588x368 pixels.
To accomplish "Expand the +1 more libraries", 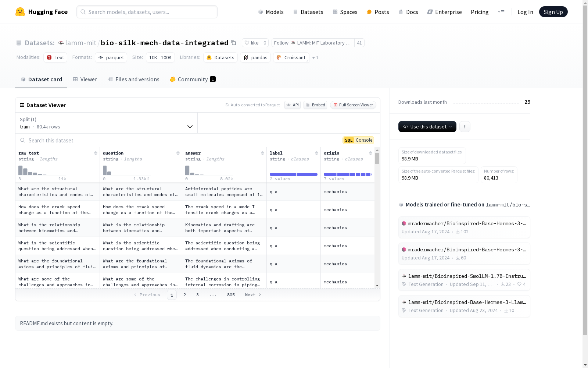I will pos(315,57).
